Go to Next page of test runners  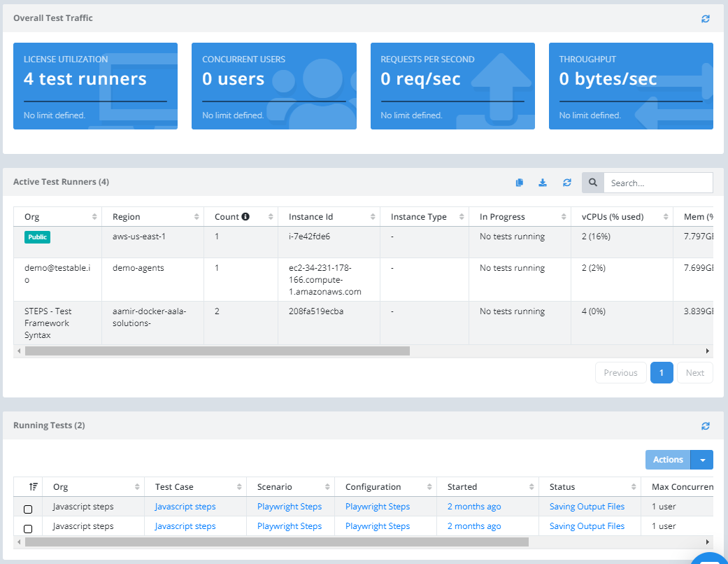[x=695, y=372]
